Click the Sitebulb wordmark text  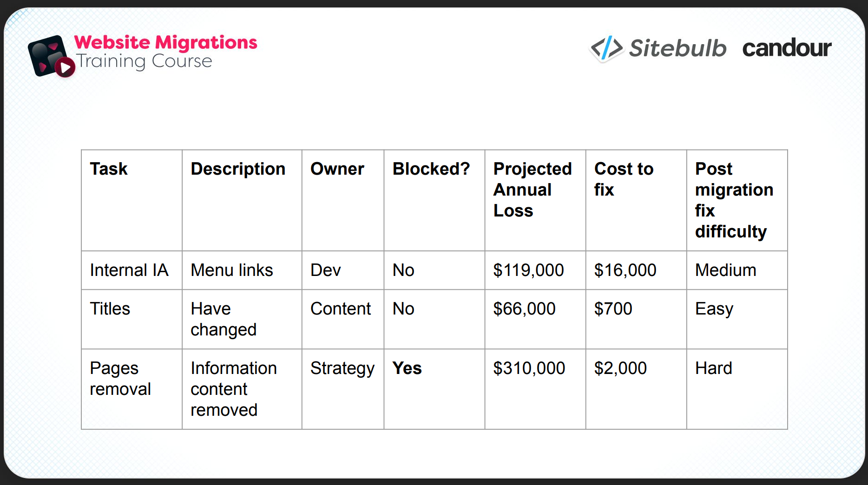point(677,48)
